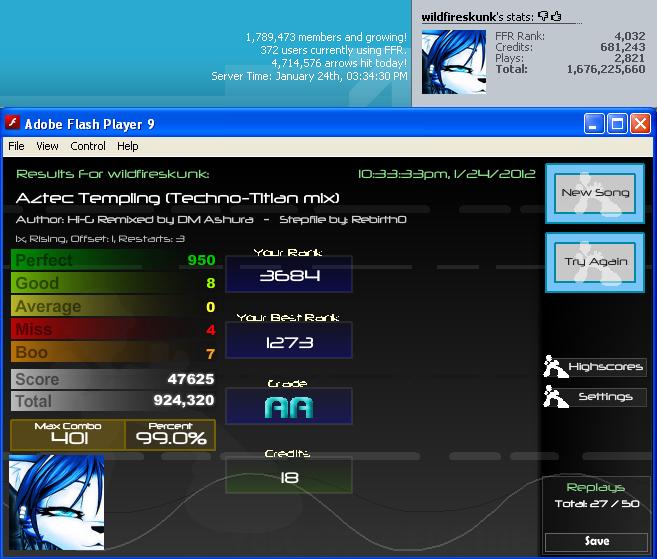
Task: Open the Control menu
Action: [88, 146]
